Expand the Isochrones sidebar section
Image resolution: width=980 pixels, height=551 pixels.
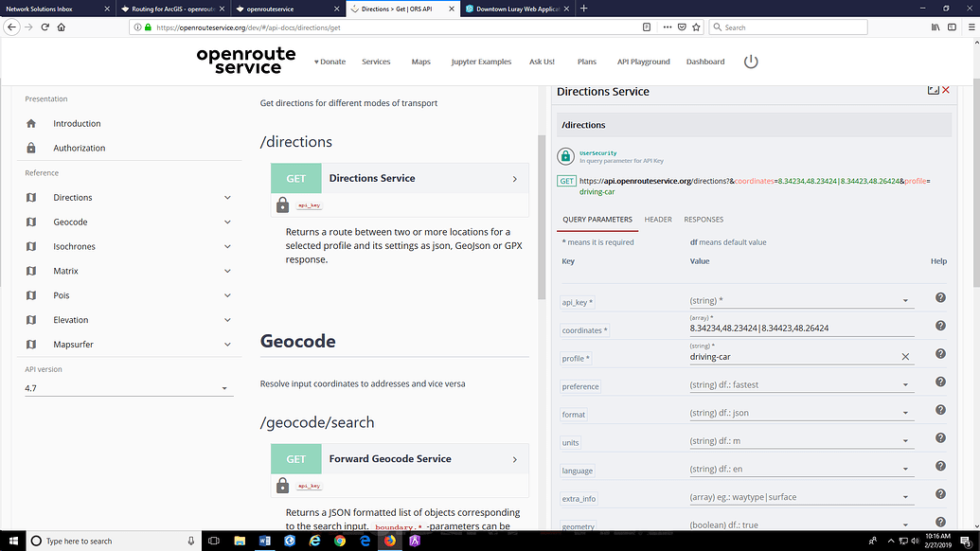tap(227, 247)
